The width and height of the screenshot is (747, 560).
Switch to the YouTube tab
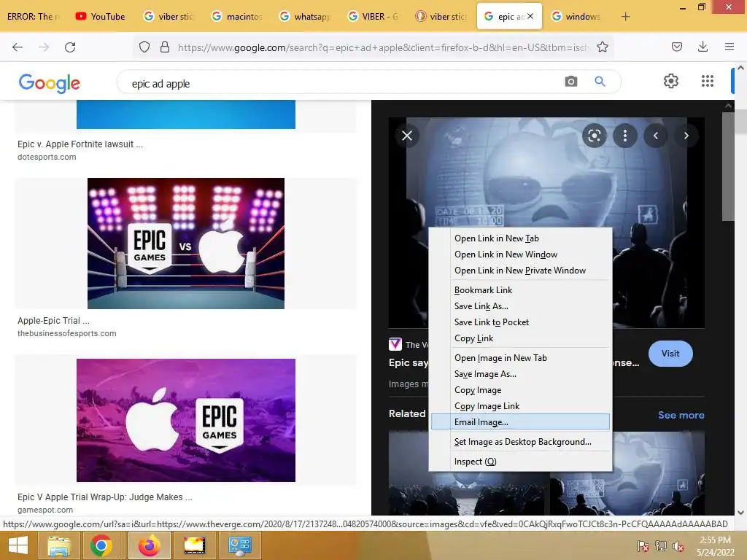[x=101, y=17]
